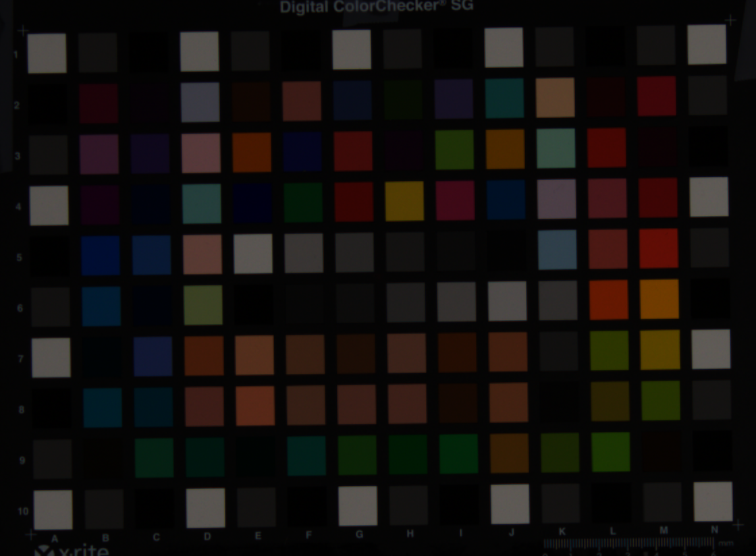This screenshot has height=556, width=756.
Task: Pick the salmon patch at D5
Action: tap(202, 254)
